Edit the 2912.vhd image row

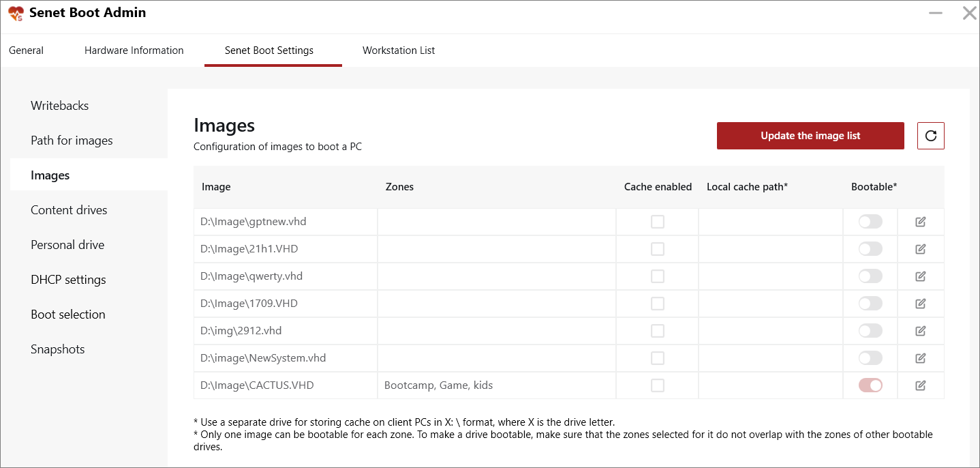(921, 331)
